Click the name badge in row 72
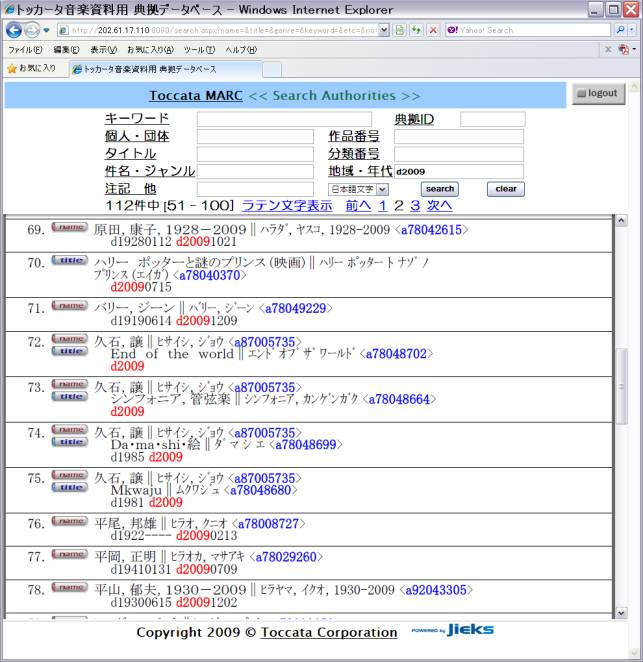This screenshot has height=662, width=643. point(70,339)
